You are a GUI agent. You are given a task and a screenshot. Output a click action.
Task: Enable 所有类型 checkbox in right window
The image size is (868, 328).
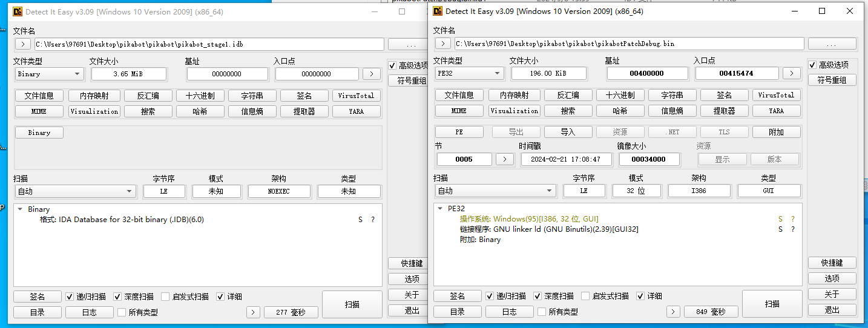[542, 312]
